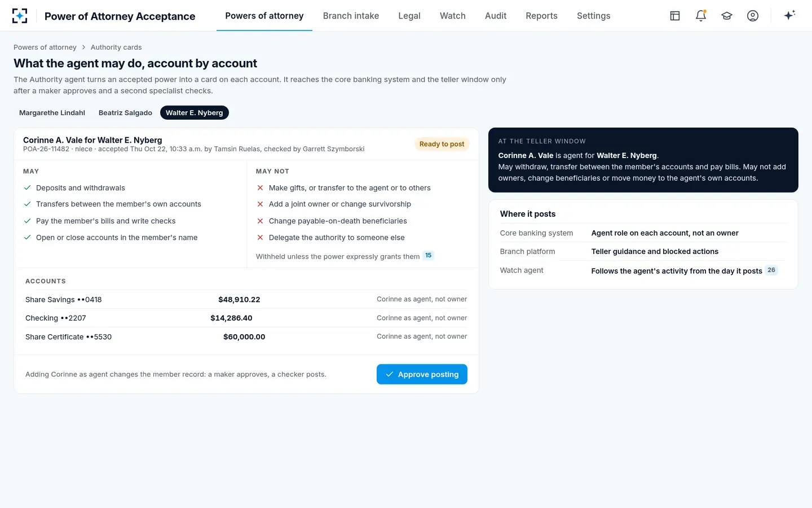
Task: Switch to the Audit tab
Action: pyautogui.click(x=496, y=16)
